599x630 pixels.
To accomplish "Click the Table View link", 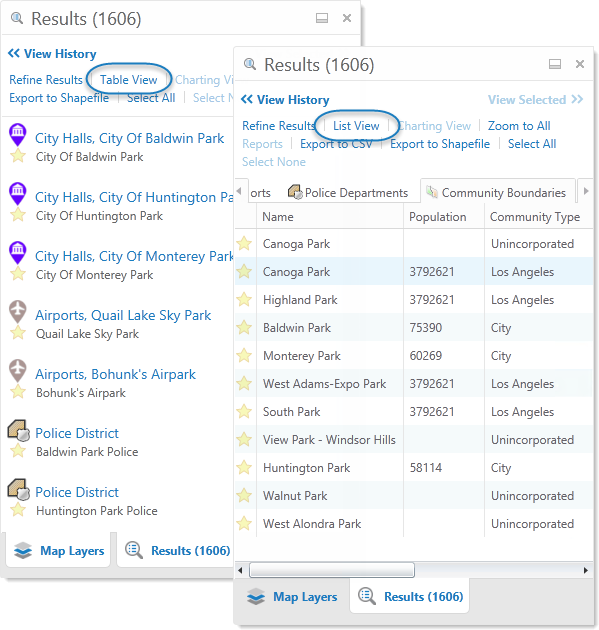I will (x=129, y=80).
